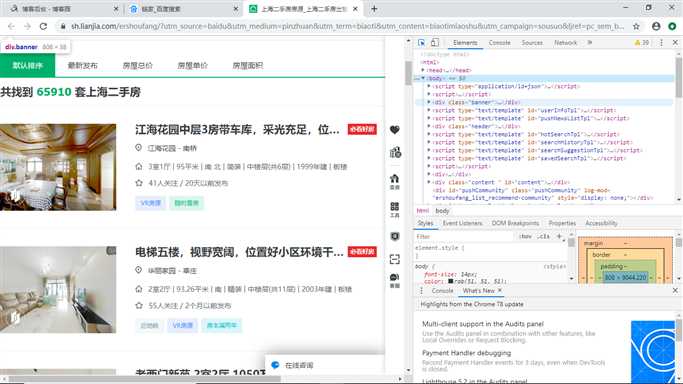This screenshot has height=384, width=683.
Task: Open the Accessibility pane tab
Action: (601, 223)
